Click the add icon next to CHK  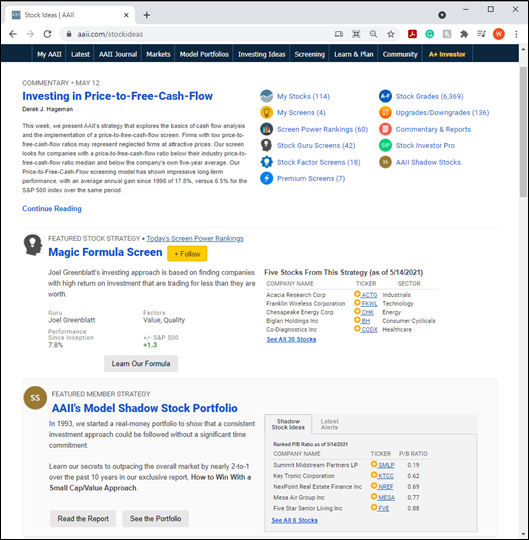point(357,311)
